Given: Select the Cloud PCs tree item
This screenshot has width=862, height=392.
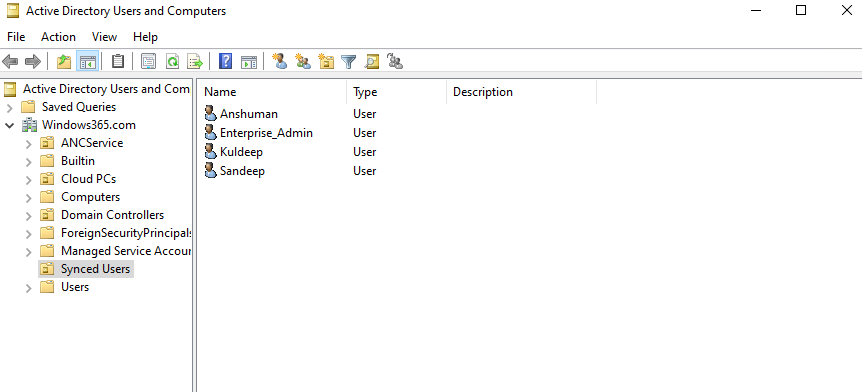Looking at the screenshot, I should 89,179.
